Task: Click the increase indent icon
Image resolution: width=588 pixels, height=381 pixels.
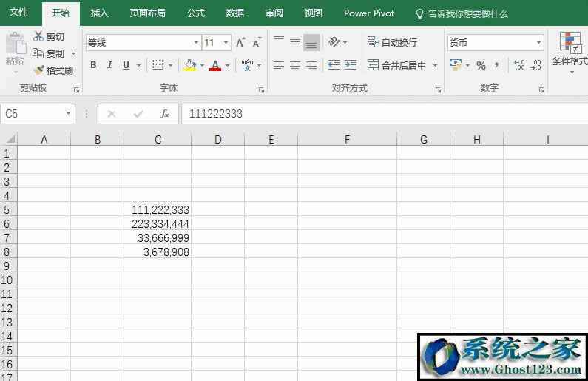Action: click(x=350, y=65)
